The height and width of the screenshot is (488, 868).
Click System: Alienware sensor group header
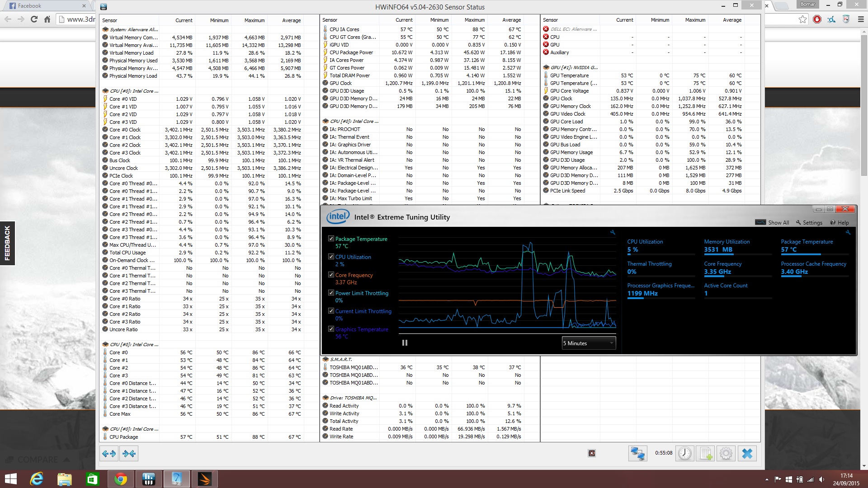coord(134,29)
